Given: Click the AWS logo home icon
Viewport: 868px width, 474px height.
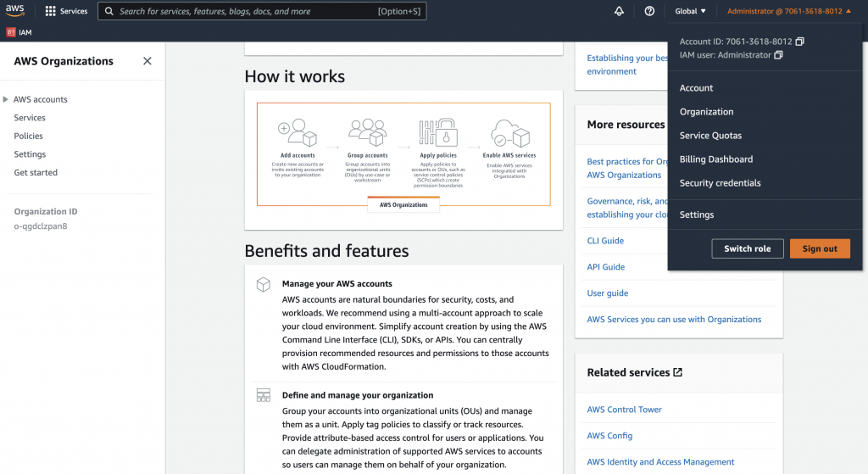Looking at the screenshot, I should [15, 10].
